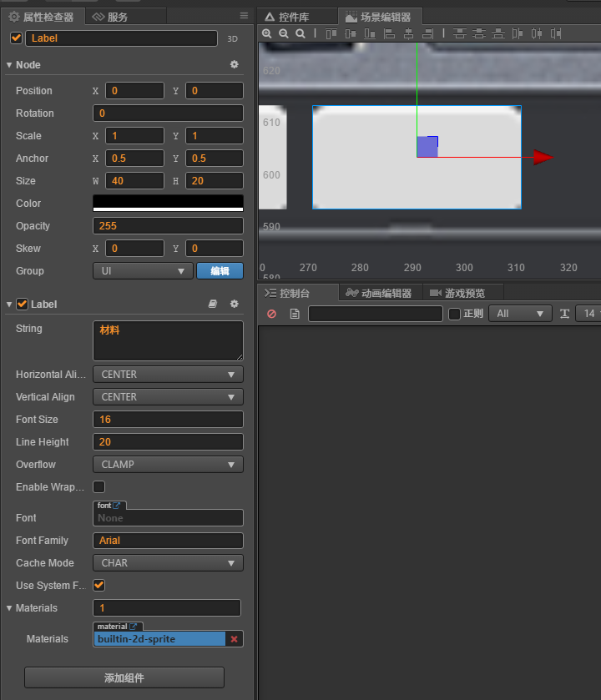Align selected nodes to bottom edge
The width and height of the screenshot is (601, 700).
click(370, 33)
